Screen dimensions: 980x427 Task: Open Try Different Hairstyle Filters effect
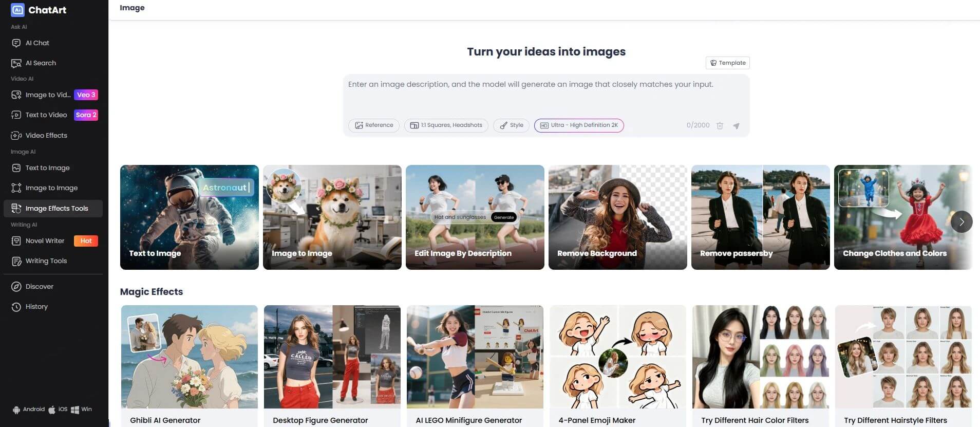tap(903, 366)
